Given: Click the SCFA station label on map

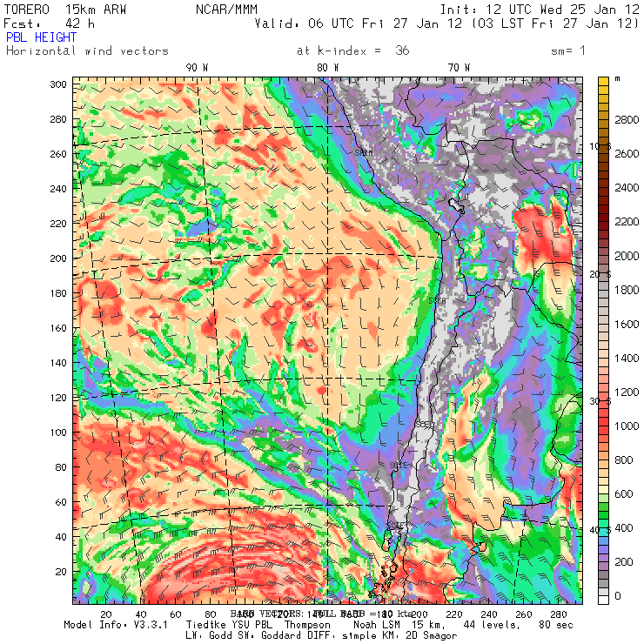Looking at the screenshot, I should pyautogui.click(x=437, y=300).
